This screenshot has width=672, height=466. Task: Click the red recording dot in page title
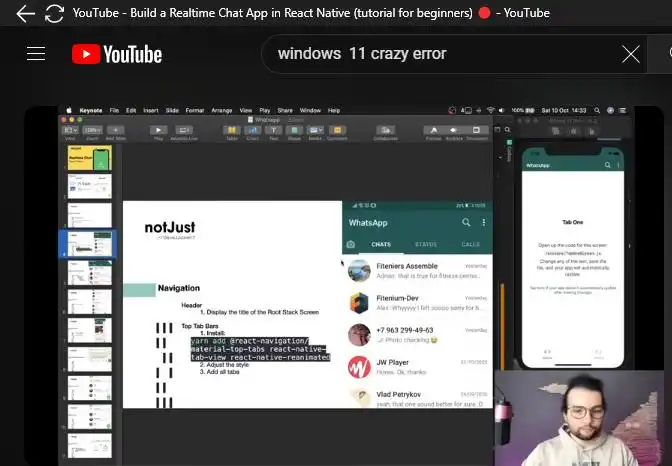(484, 13)
